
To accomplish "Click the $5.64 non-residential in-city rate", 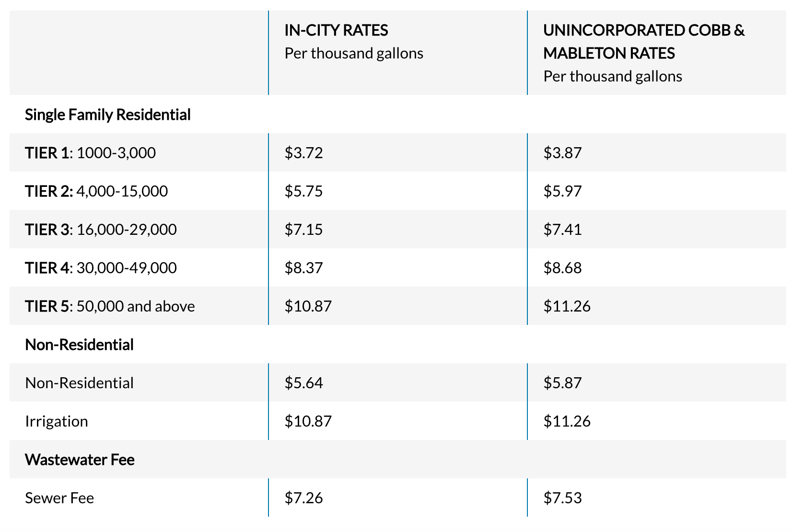I will point(303,383).
